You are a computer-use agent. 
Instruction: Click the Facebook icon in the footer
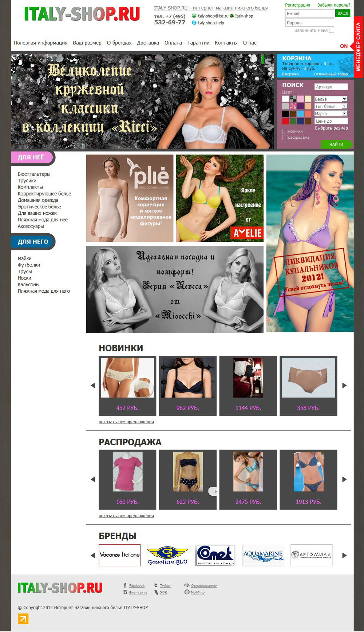125,585
